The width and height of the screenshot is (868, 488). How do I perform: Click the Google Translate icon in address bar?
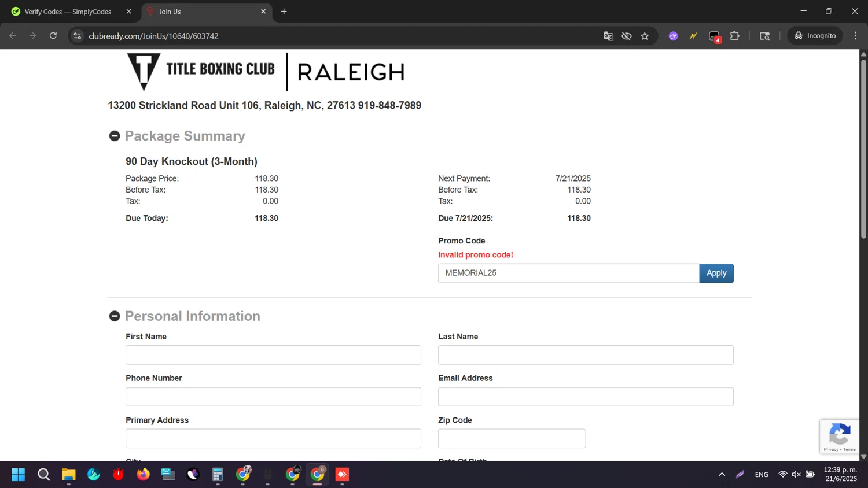608,36
